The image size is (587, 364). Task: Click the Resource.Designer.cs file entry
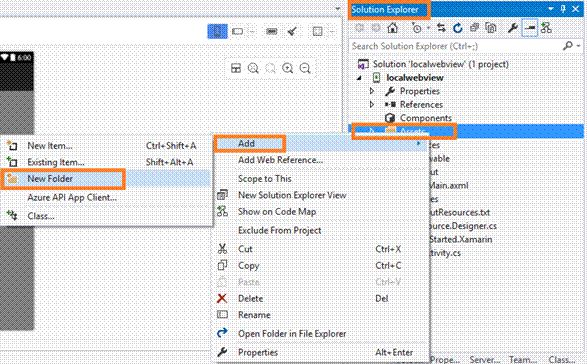pyautogui.click(x=463, y=226)
